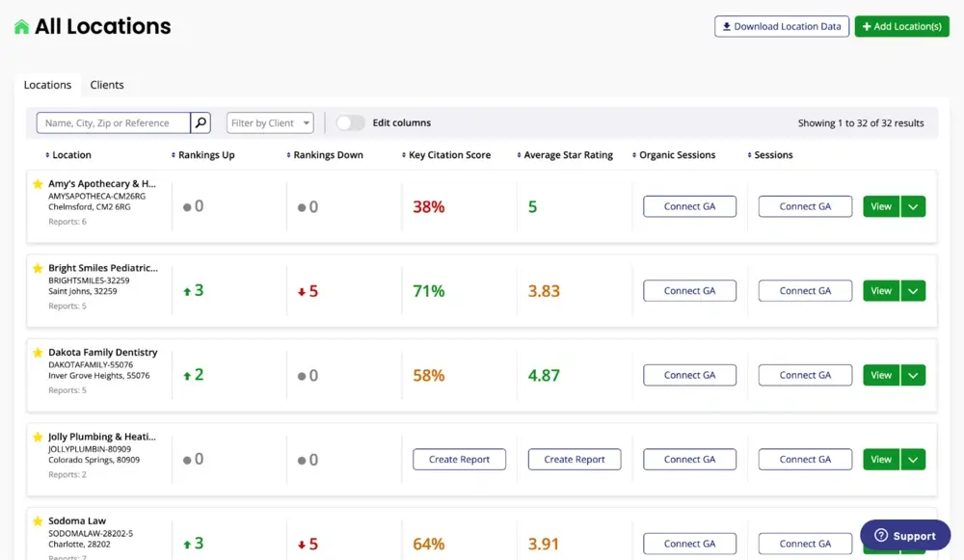Click the home icon beside All Locations
The width and height of the screenshot is (964, 560).
pyautogui.click(x=21, y=26)
